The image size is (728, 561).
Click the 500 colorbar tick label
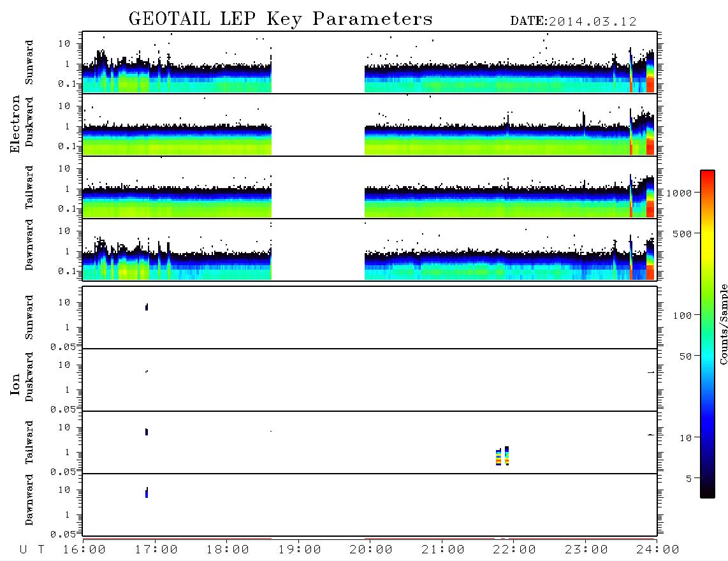(682, 233)
